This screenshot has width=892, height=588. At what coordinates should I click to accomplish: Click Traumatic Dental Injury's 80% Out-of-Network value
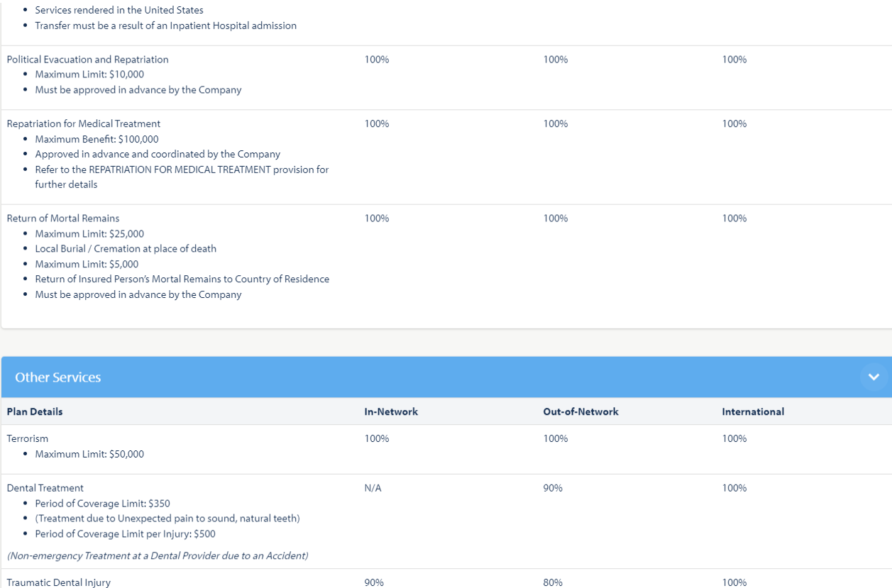tap(553, 582)
